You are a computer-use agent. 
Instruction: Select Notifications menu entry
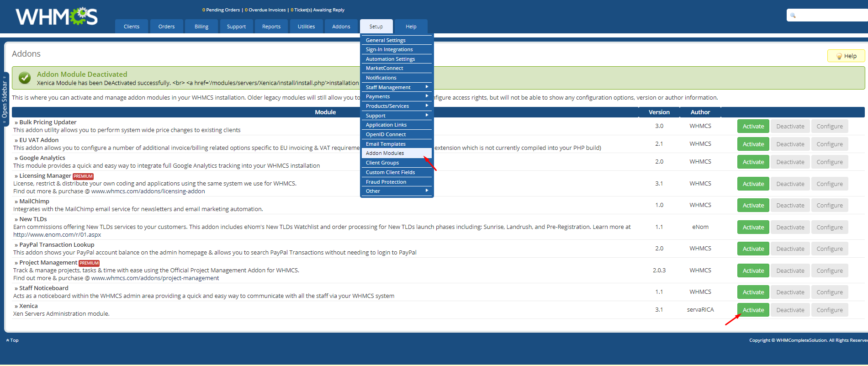397,78
